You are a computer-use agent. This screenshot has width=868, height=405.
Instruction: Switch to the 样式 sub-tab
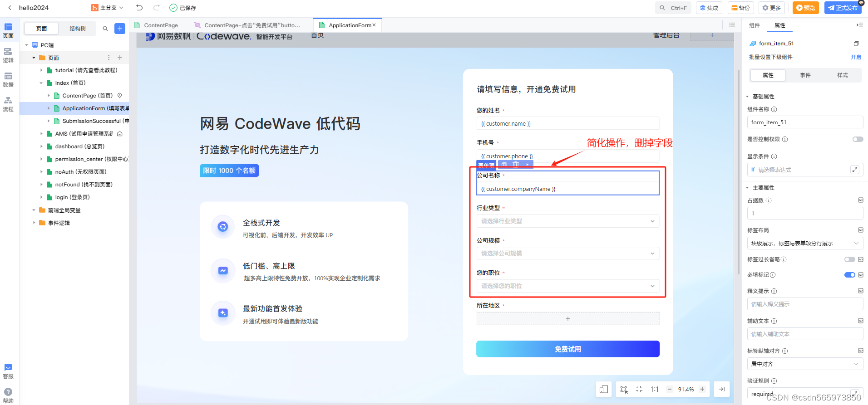[843, 75]
